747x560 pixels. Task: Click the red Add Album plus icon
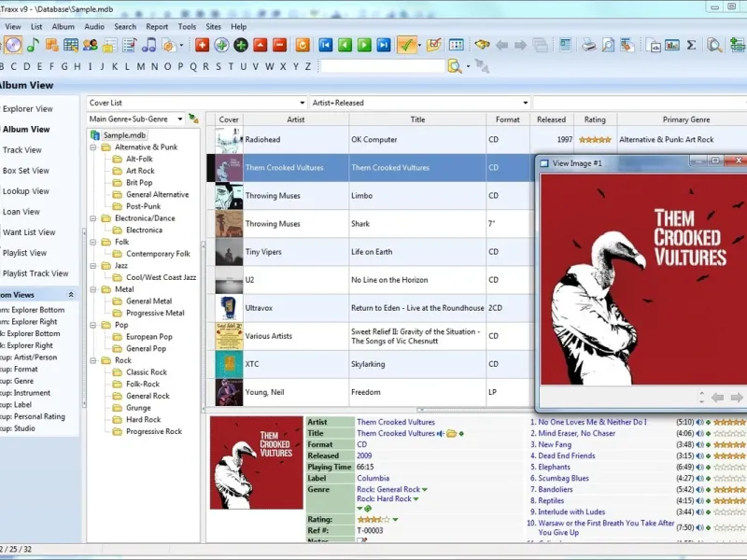click(202, 45)
